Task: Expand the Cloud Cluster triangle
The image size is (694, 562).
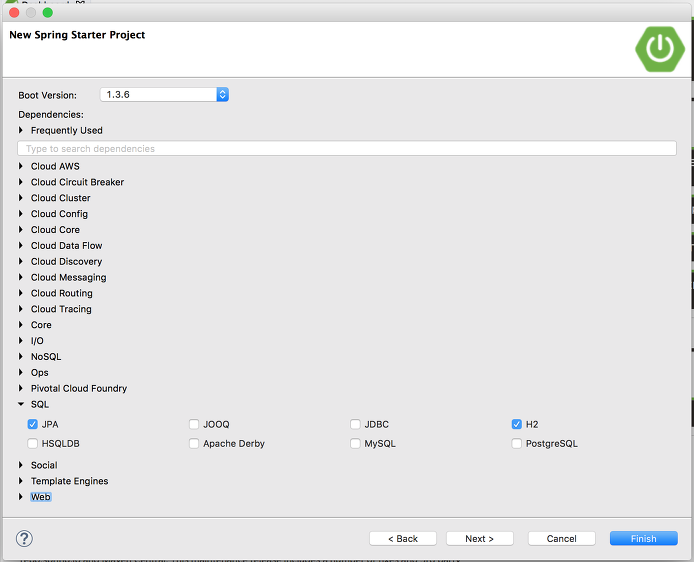Action: coord(20,198)
